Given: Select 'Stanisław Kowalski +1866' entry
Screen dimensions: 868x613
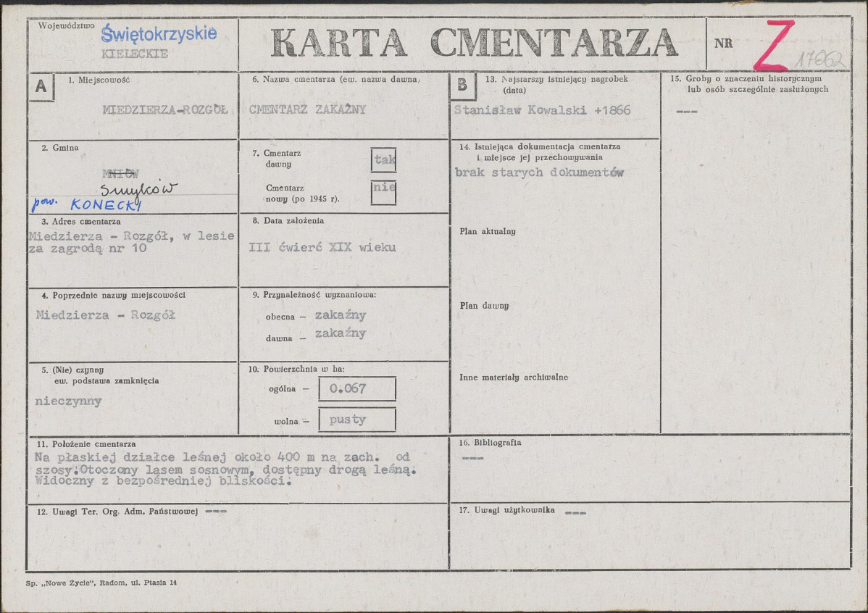Looking at the screenshot, I should 542,110.
